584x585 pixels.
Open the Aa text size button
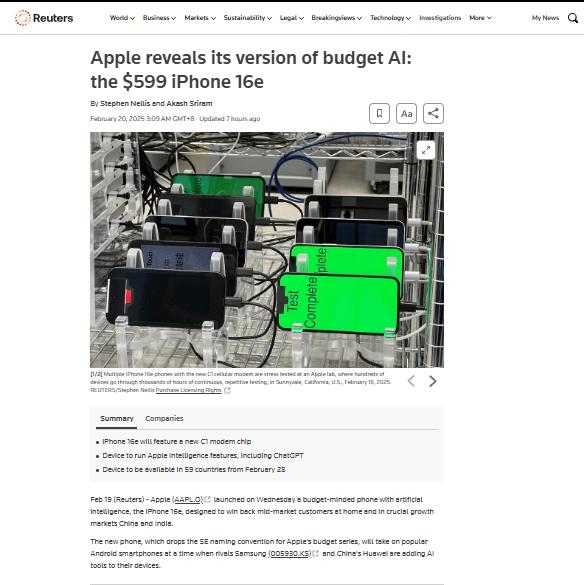[x=406, y=113]
